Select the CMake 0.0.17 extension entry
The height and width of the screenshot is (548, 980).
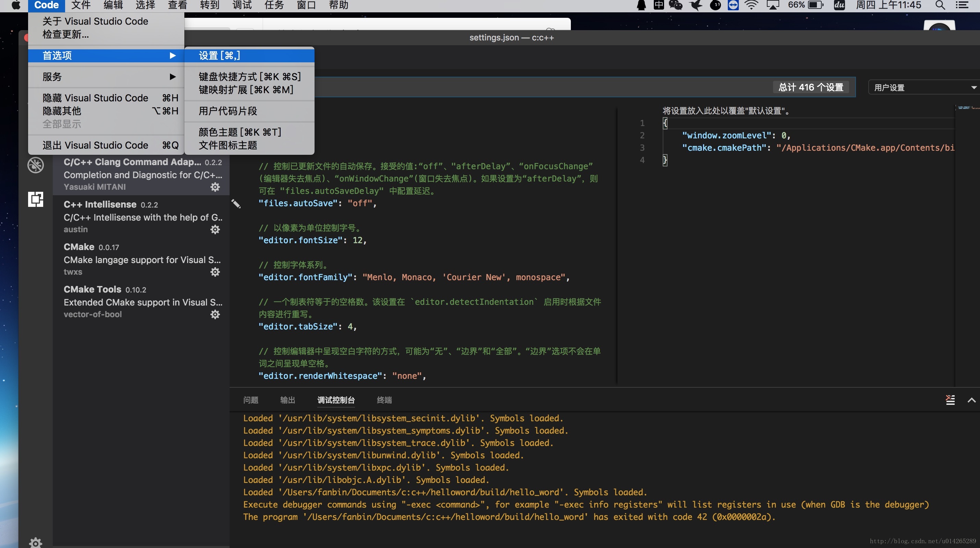click(x=141, y=259)
